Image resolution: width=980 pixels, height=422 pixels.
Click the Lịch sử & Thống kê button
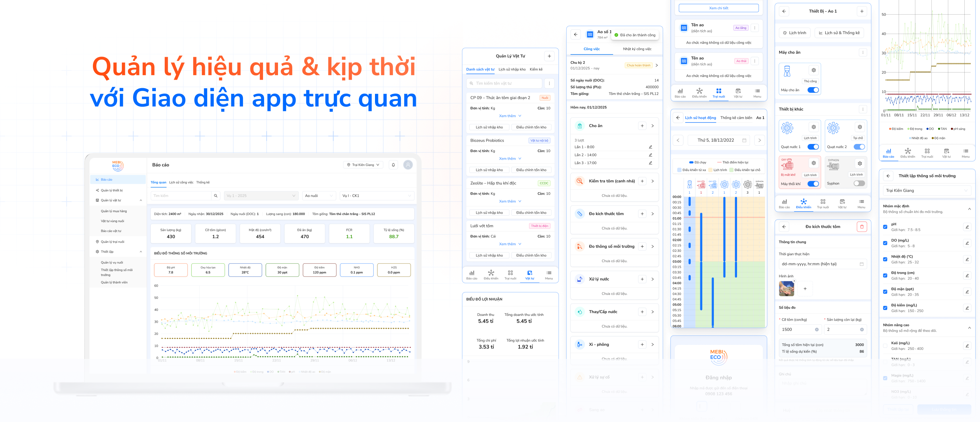pyautogui.click(x=839, y=33)
